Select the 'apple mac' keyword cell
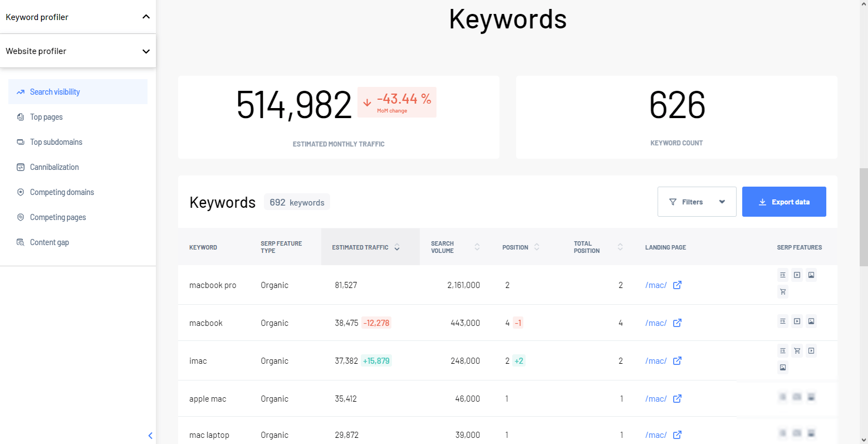 208,399
